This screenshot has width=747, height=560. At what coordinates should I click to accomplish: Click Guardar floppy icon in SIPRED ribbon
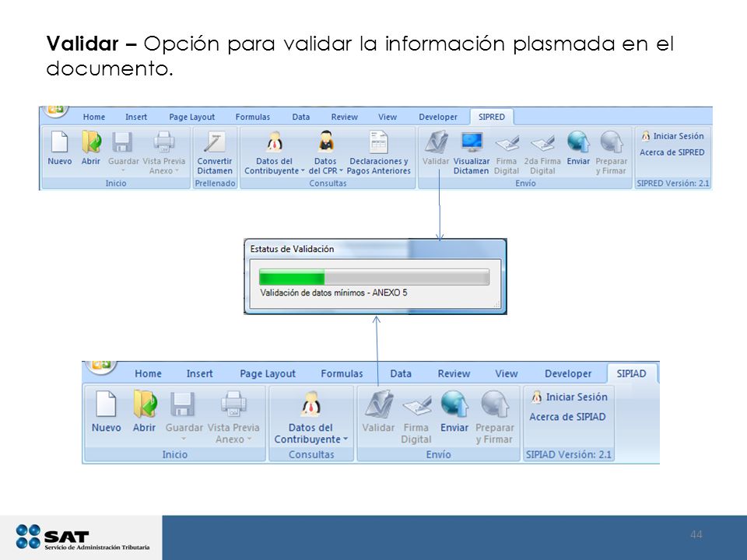pos(123,142)
